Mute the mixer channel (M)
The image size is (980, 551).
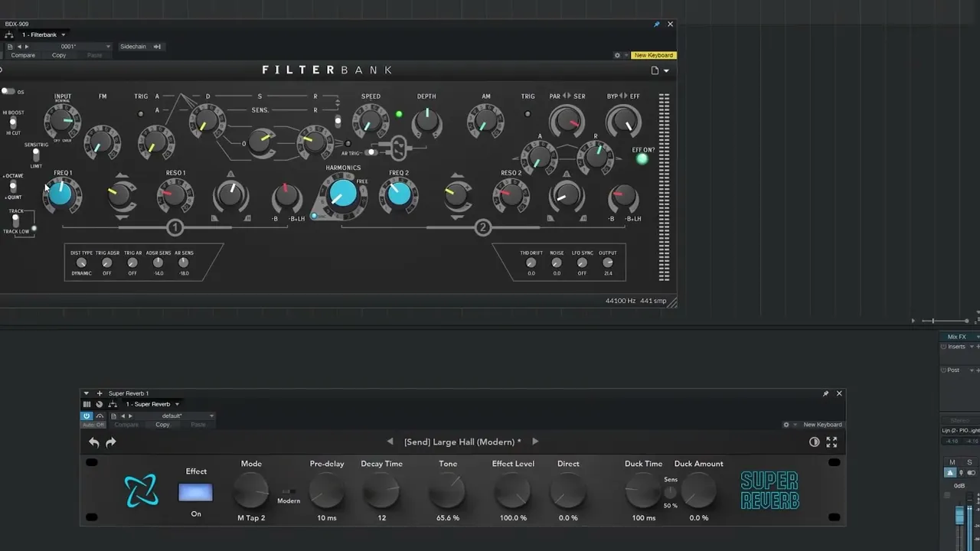[x=952, y=462]
